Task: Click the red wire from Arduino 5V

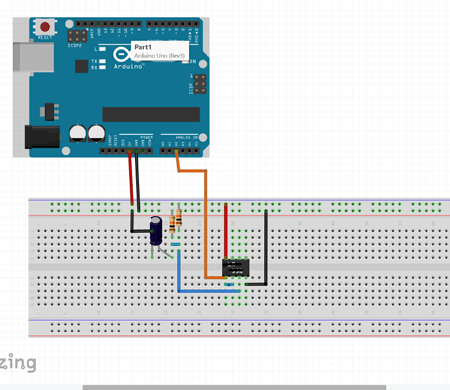Action: [131, 177]
